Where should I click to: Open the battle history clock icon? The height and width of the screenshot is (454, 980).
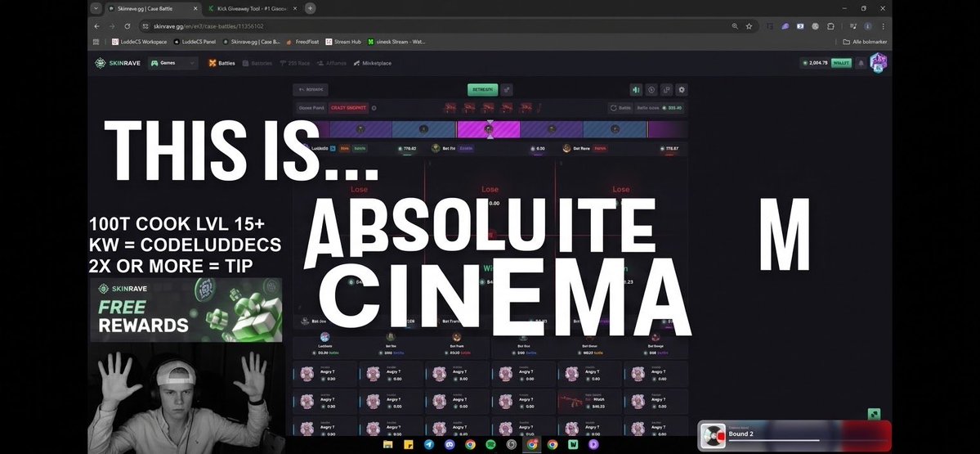point(651,89)
